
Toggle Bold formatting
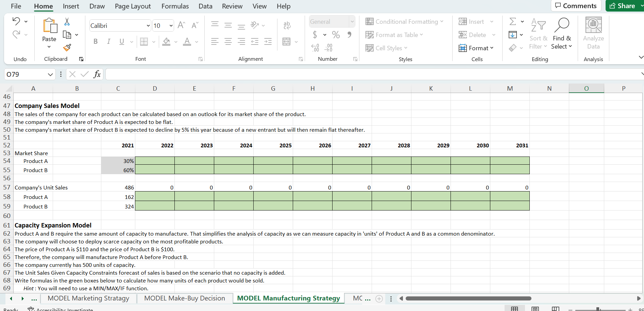click(x=96, y=41)
